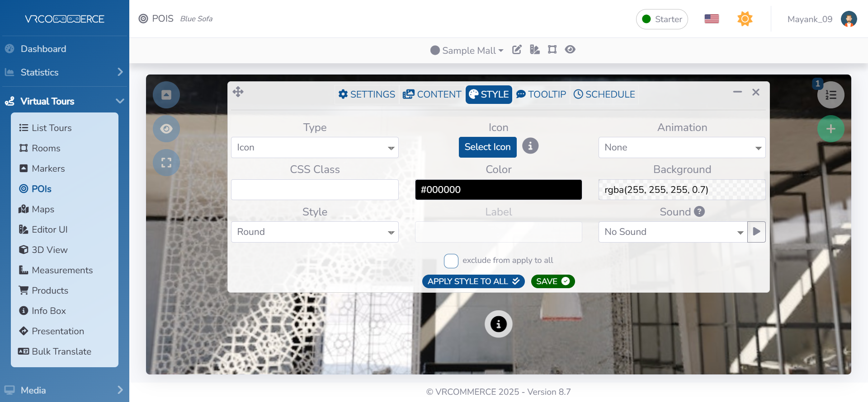Open the black #000000 color picker field
This screenshot has height=402, width=868.
click(x=498, y=190)
